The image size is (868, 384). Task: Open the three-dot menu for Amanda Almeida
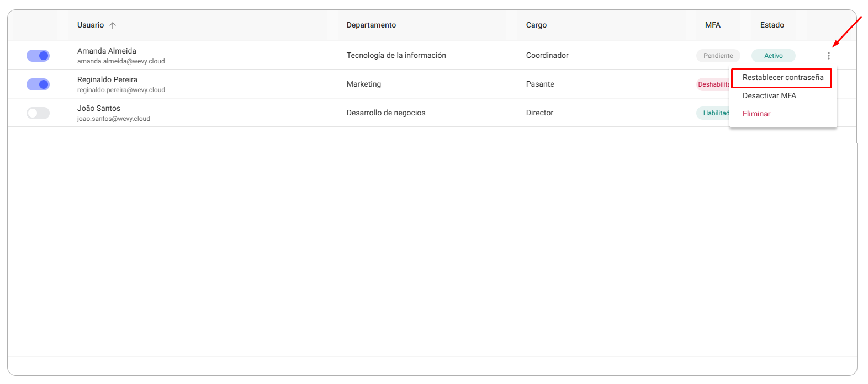pos(828,56)
